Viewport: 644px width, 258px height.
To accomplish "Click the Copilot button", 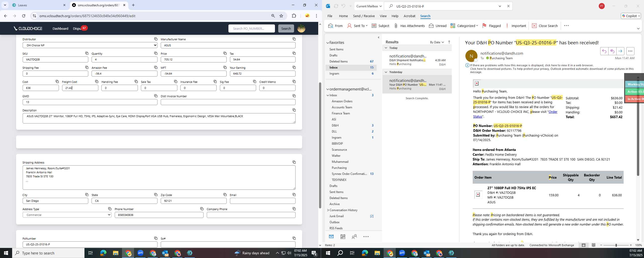I will (631, 16).
